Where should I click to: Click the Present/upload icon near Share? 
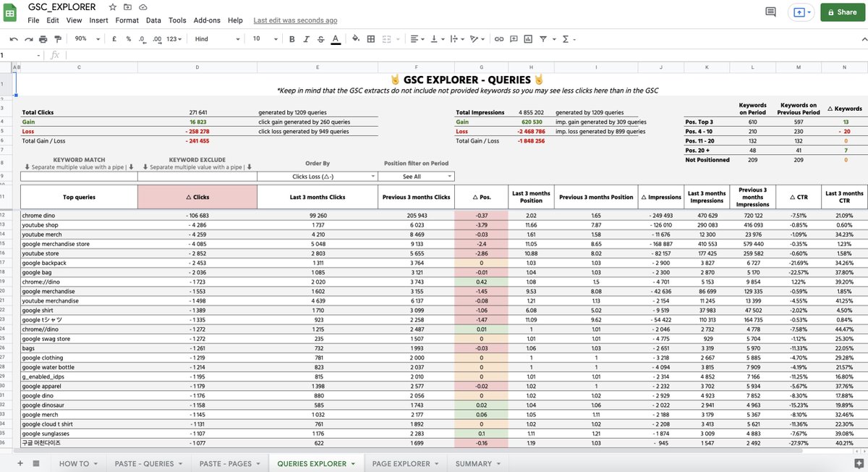pyautogui.click(x=801, y=12)
